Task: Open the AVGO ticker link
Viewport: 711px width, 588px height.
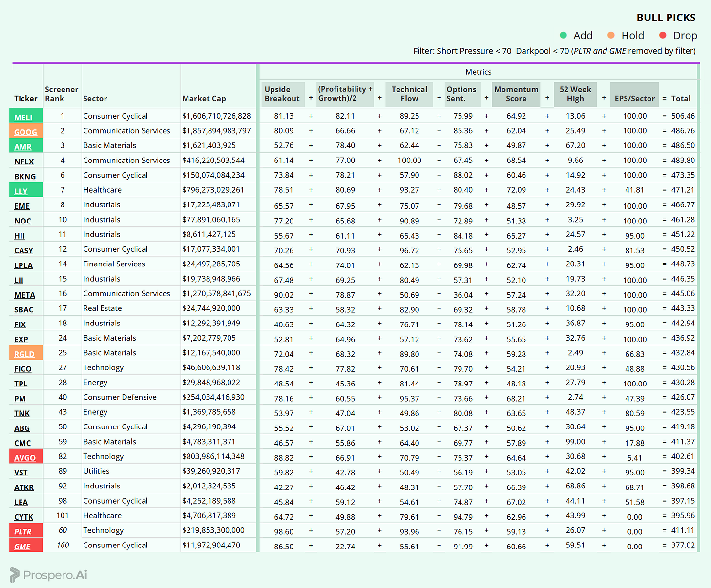Action: click(x=25, y=458)
